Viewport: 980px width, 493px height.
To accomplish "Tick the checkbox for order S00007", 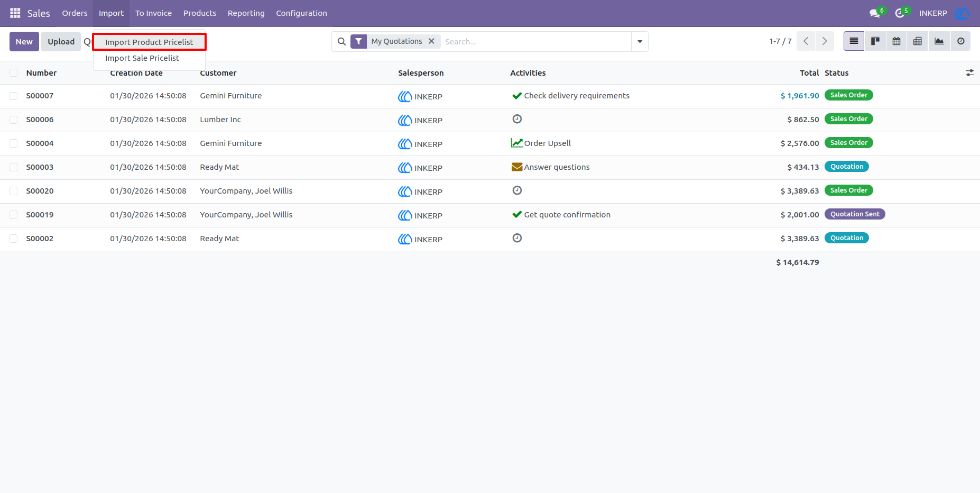I will pyautogui.click(x=14, y=96).
